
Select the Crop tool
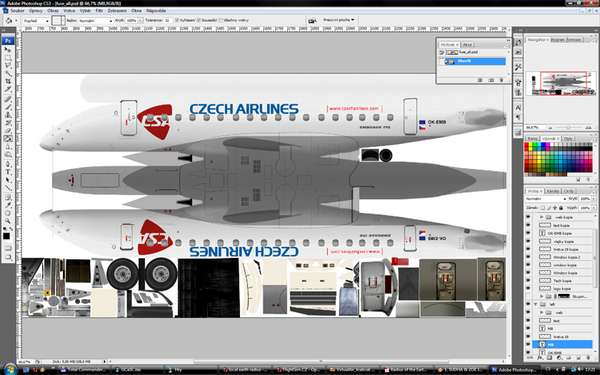(x=8, y=81)
